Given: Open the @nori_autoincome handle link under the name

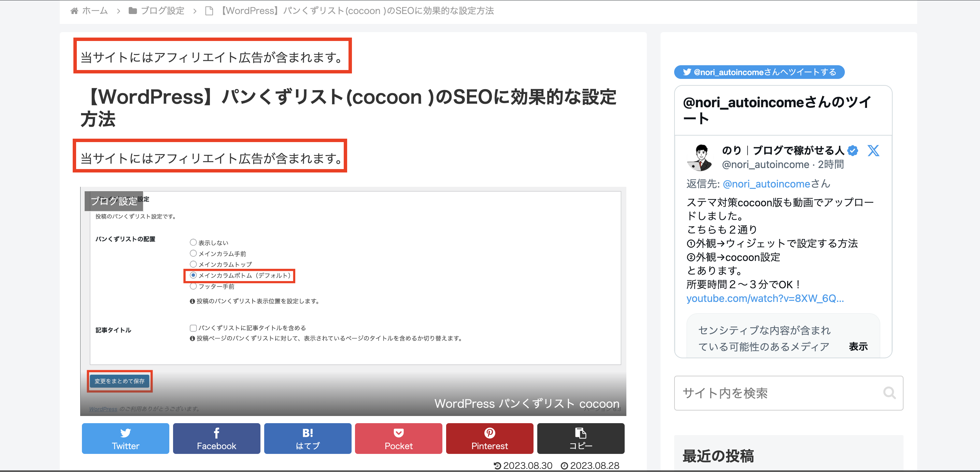Looking at the screenshot, I should 765,164.
